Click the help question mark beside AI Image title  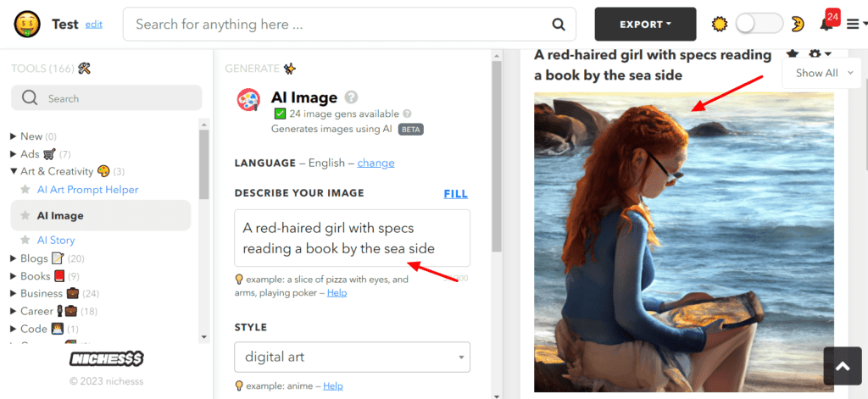pos(351,97)
